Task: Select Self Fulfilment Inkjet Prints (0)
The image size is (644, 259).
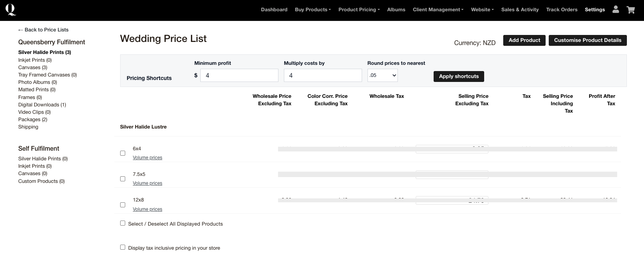Action: tap(35, 166)
